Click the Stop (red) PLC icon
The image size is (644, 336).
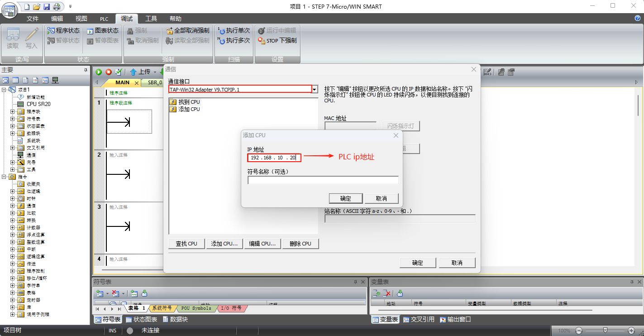pos(109,72)
